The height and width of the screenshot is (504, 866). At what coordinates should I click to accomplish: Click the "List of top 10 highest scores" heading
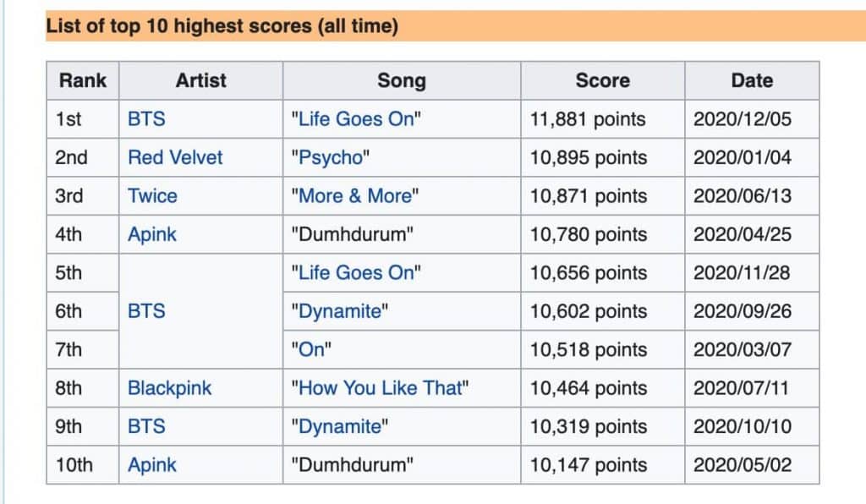[222, 26]
